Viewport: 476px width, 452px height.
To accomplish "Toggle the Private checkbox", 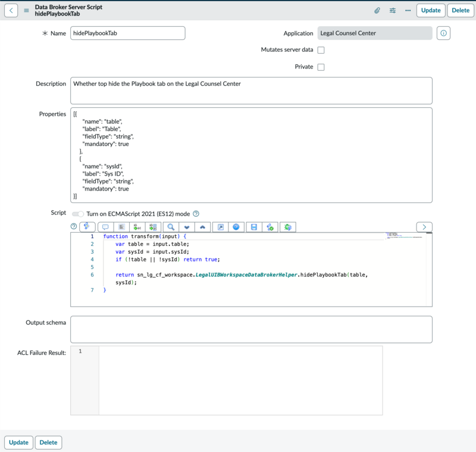I will pos(321,67).
